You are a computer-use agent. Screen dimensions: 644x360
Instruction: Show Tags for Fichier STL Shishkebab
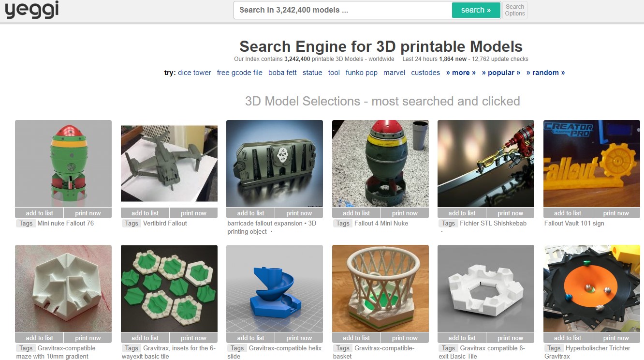[448, 224]
